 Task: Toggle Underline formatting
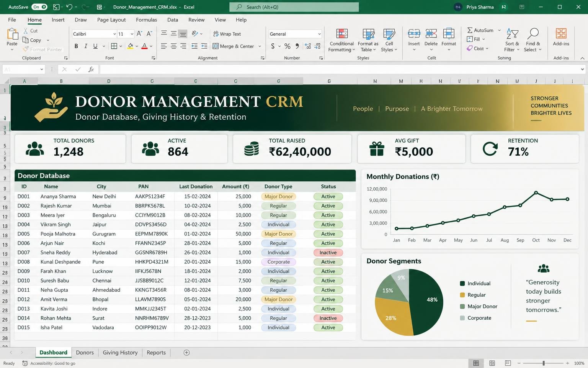pos(95,46)
